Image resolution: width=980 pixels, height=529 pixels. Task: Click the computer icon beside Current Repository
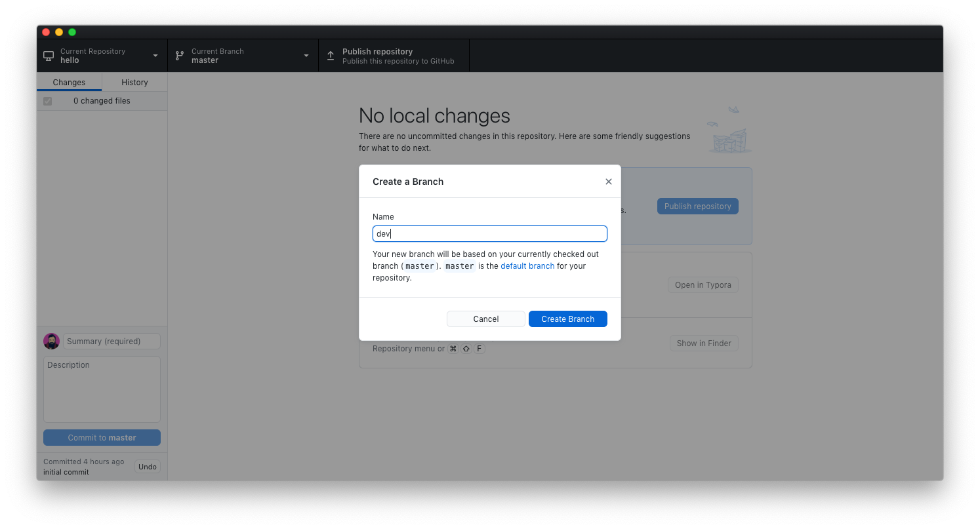point(48,56)
